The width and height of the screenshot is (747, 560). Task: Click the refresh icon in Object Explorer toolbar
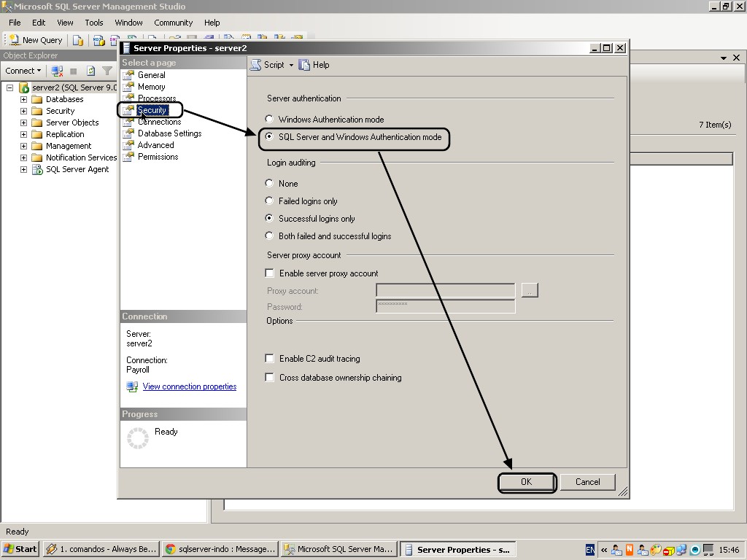(90, 71)
